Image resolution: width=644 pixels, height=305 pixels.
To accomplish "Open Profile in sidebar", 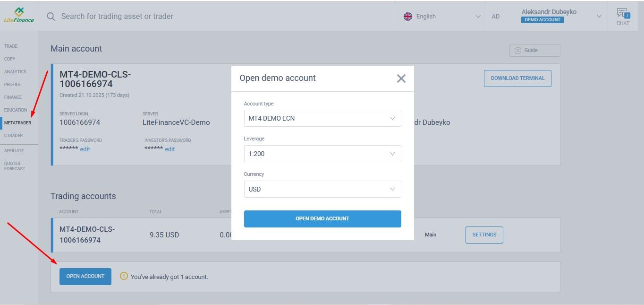I will coord(13,85).
